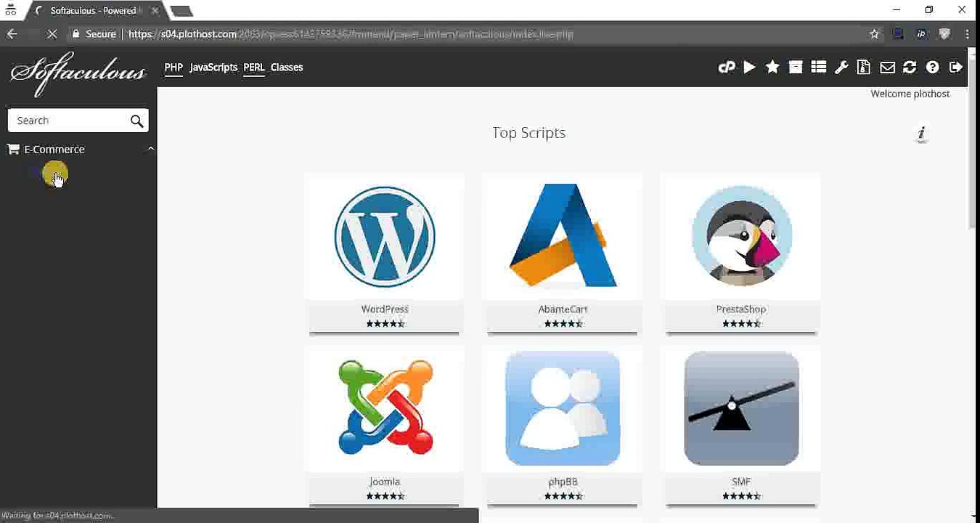Open the JavaScripts menu
The width and height of the screenshot is (980, 523).
pyautogui.click(x=213, y=68)
